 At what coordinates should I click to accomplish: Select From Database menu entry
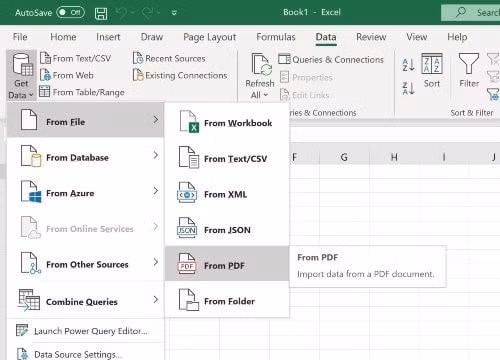[85, 155]
